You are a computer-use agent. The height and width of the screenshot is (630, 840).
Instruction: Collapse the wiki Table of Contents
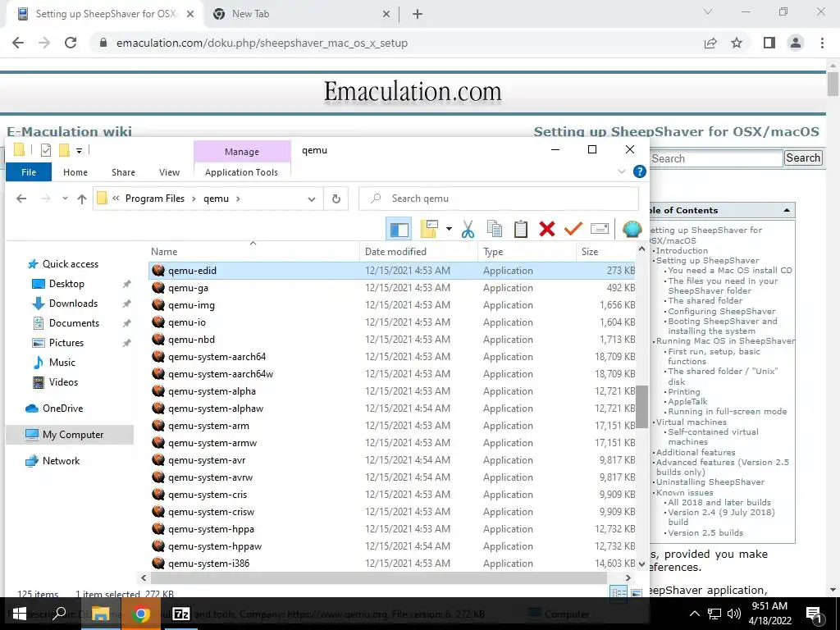tap(787, 211)
